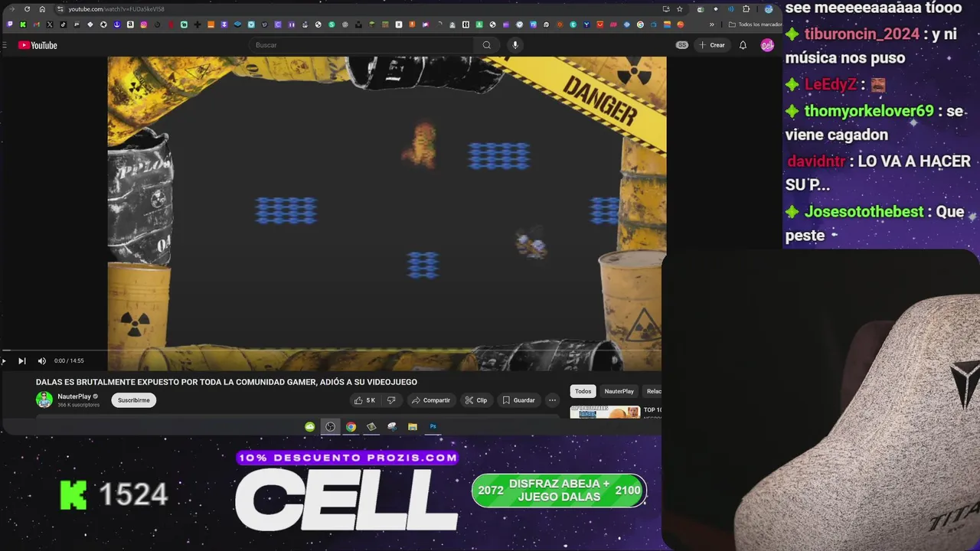Skip to the next video
980x551 pixels.
point(21,360)
